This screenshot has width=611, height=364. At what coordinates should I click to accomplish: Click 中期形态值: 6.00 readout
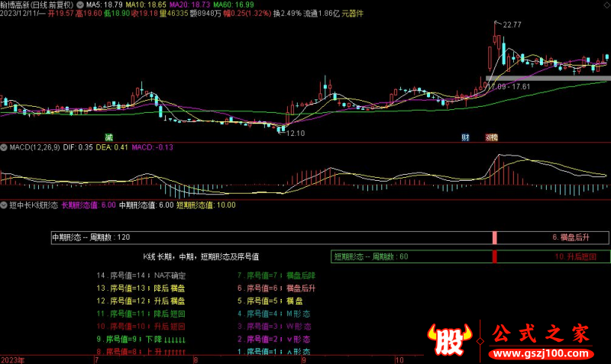coord(146,205)
